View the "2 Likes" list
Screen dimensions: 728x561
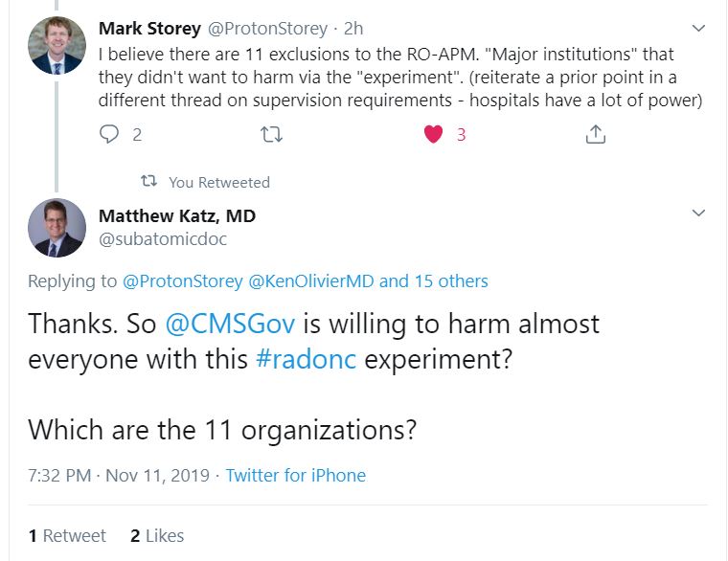157,535
